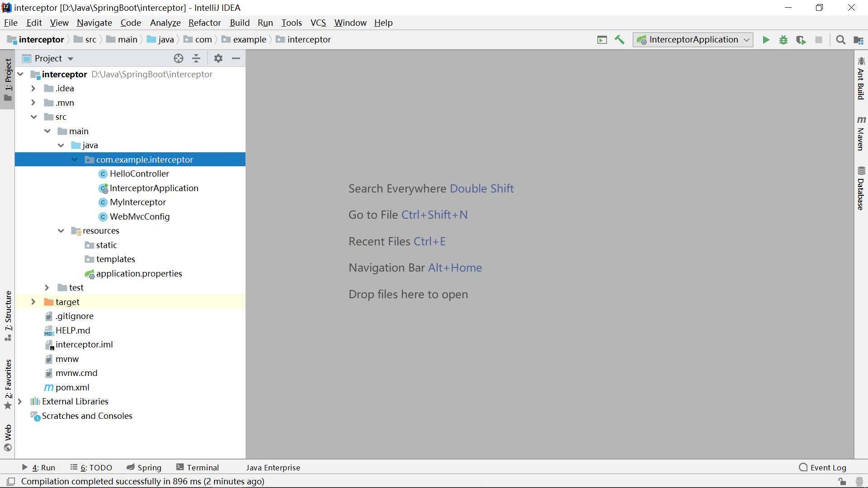Viewport: 868px width, 488px height.
Task: Collapse the java folder arrow
Action: tap(61, 145)
